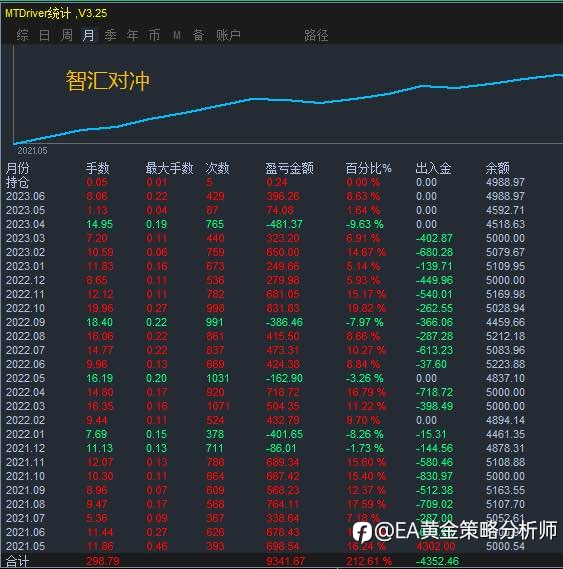Click the -830.97 withdrawal cell
The height and width of the screenshot is (569, 563).
tap(435, 476)
